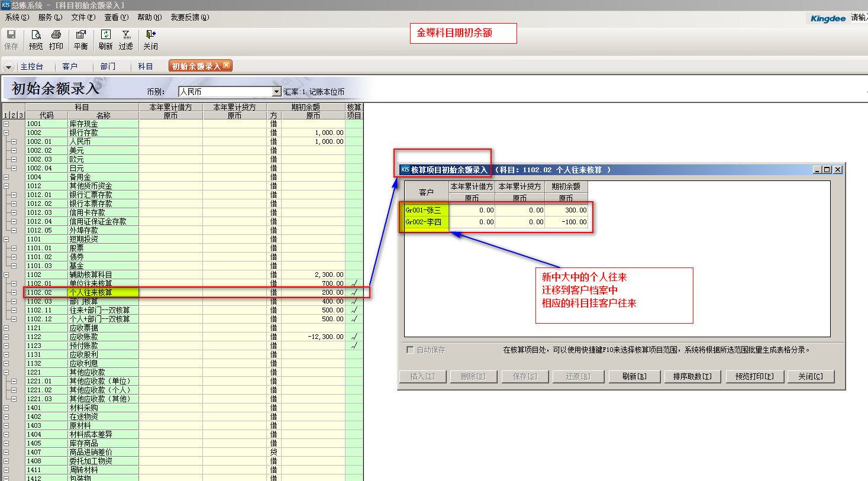Click level 2 outline button in the grid header
Screen dimensions: 868x481
(13, 115)
